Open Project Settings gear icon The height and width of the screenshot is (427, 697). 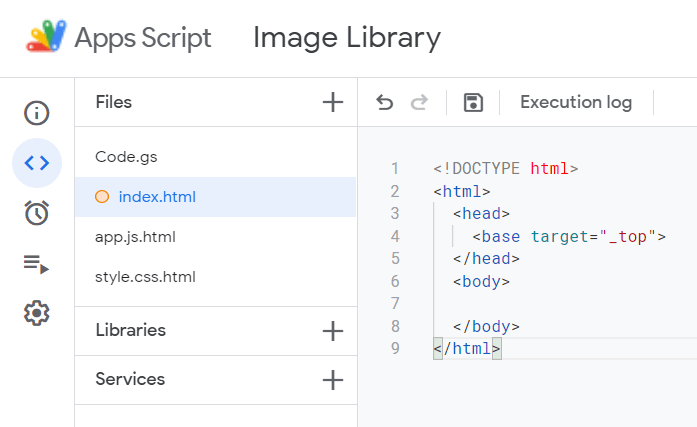pos(37,314)
